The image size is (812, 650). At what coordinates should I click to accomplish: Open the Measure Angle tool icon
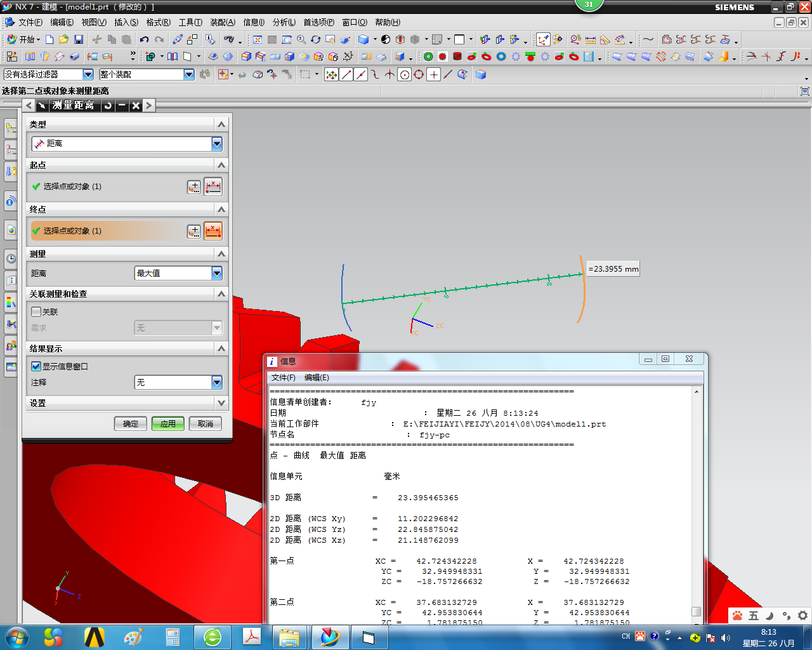605,39
